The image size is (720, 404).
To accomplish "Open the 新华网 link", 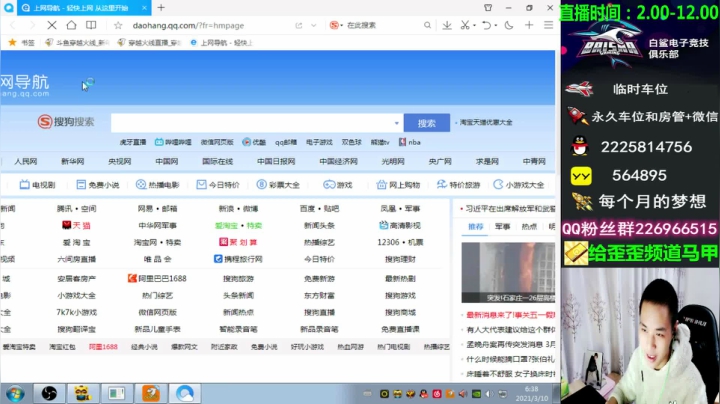I will 73,161.
